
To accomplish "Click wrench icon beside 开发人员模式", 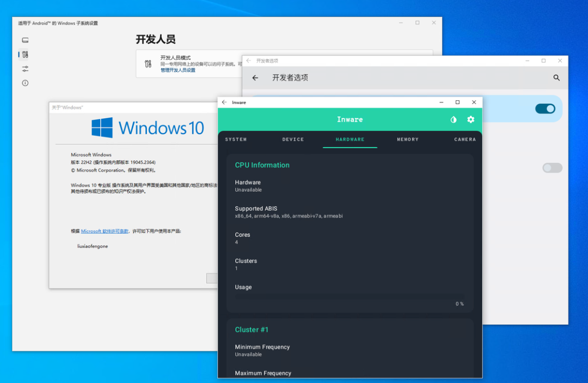I will [x=148, y=64].
